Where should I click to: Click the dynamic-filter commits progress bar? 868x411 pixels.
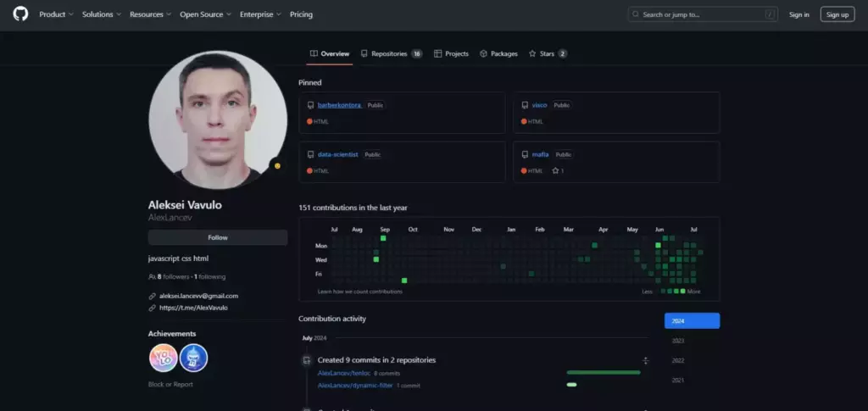click(x=572, y=385)
